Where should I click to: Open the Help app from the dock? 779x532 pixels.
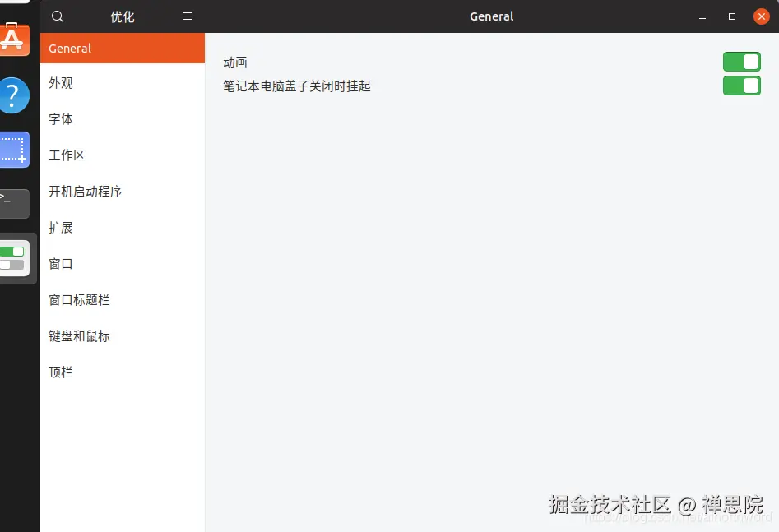(12, 95)
